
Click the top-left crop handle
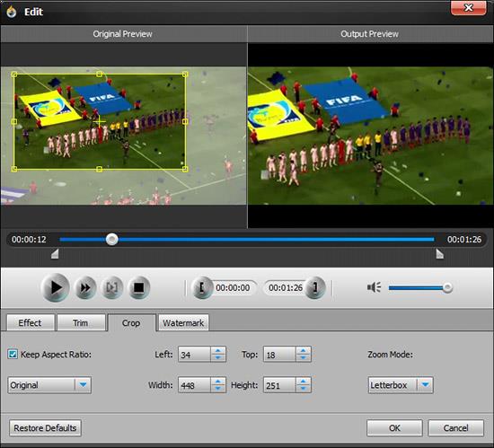(x=14, y=75)
